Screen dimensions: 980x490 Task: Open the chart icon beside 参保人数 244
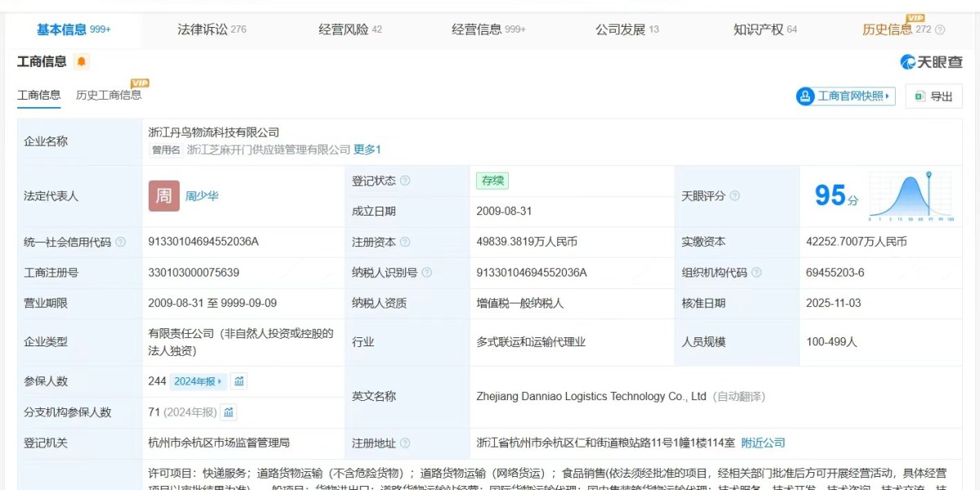click(238, 381)
